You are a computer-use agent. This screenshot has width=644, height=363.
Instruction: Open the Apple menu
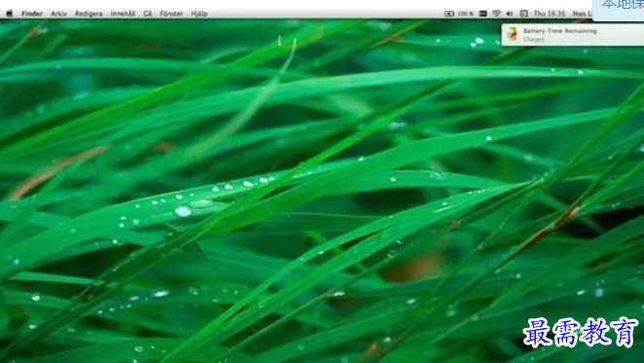[10, 14]
